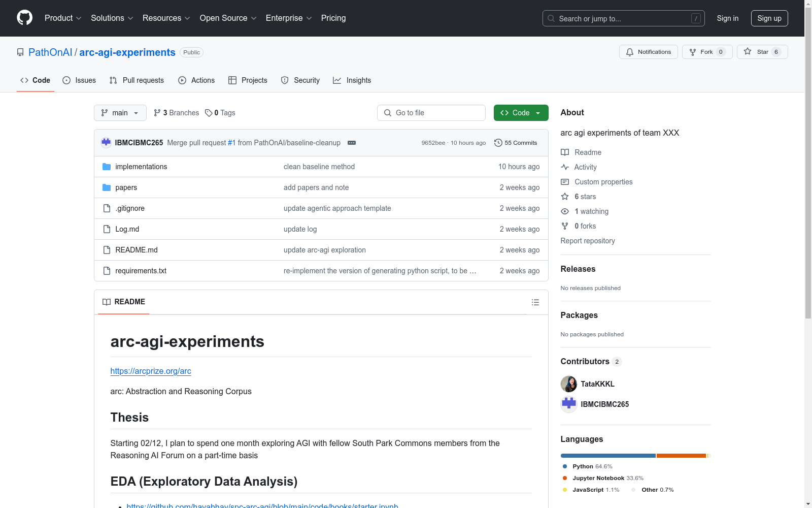Open the Pricing page
812x508 pixels.
point(333,18)
